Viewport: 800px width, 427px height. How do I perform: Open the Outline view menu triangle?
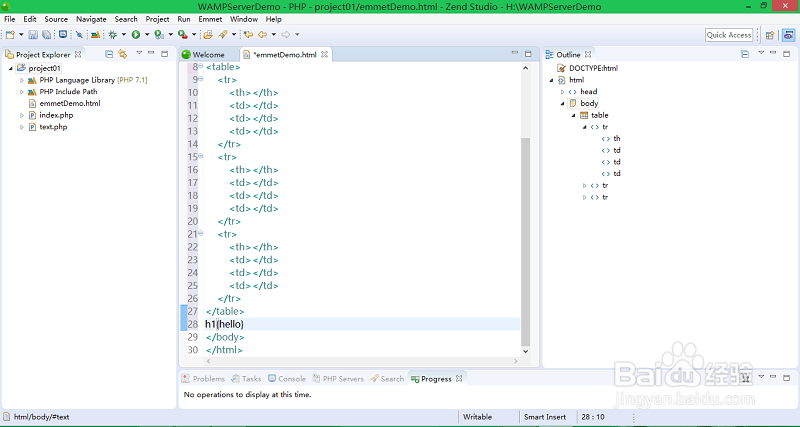(761, 53)
